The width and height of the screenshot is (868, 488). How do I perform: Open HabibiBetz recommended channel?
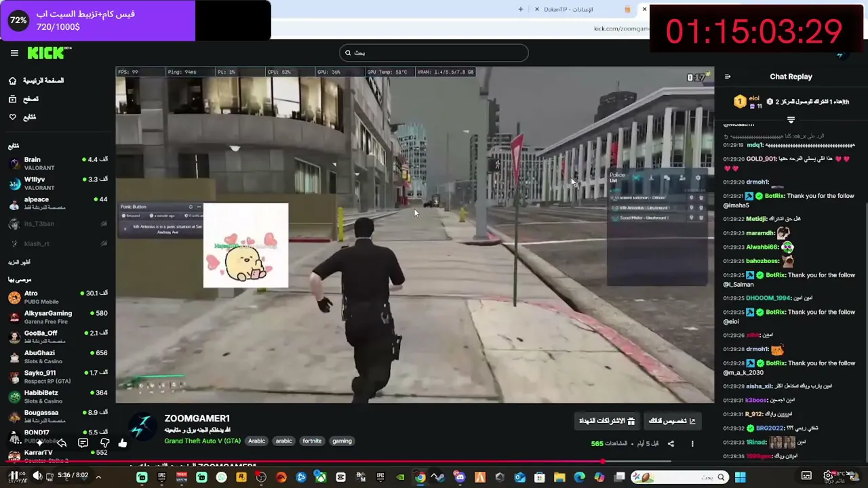(x=58, y=396)
